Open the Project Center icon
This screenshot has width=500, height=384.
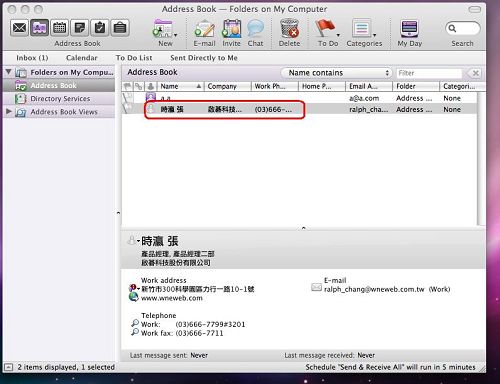coord(120,28)
